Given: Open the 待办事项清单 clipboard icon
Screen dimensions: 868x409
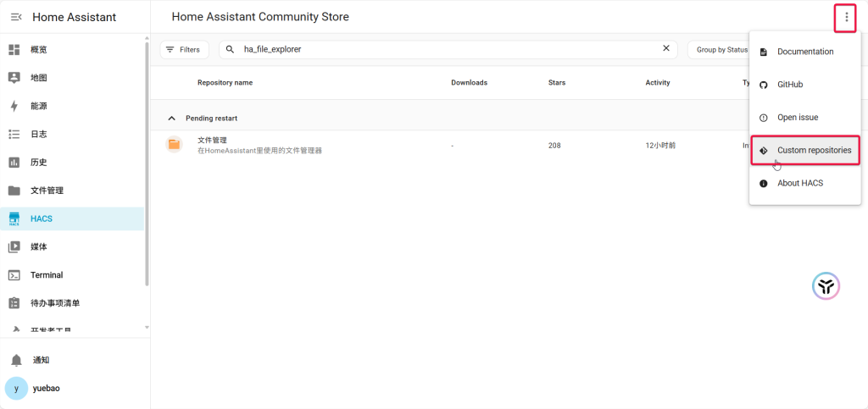Looking at the screenshot, I should tap(14, 303).
